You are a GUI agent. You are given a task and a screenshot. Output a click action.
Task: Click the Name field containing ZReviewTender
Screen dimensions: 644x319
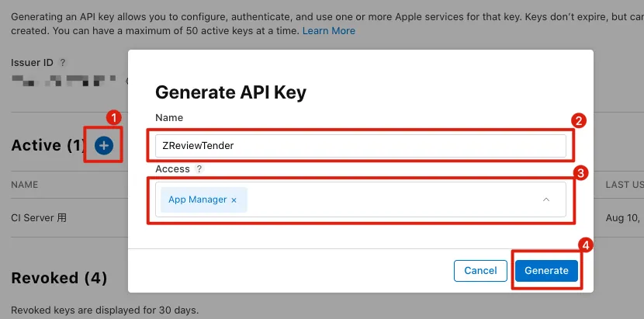[361, 145]
